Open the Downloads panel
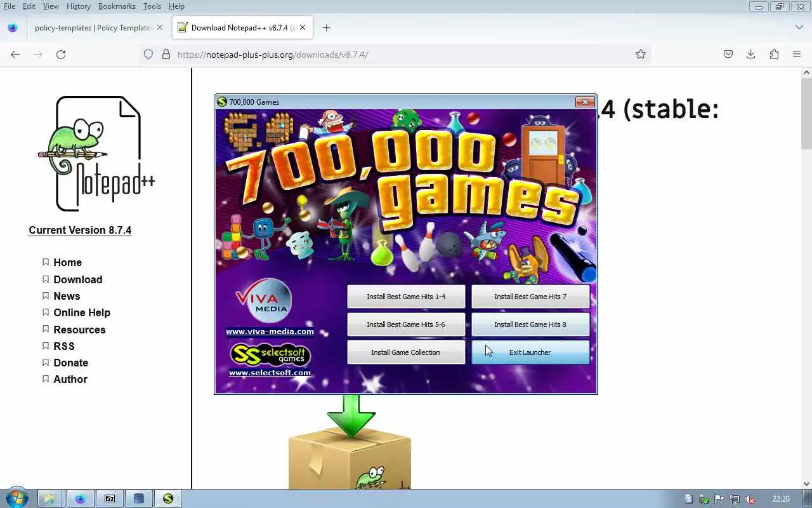 click(750, 55)
